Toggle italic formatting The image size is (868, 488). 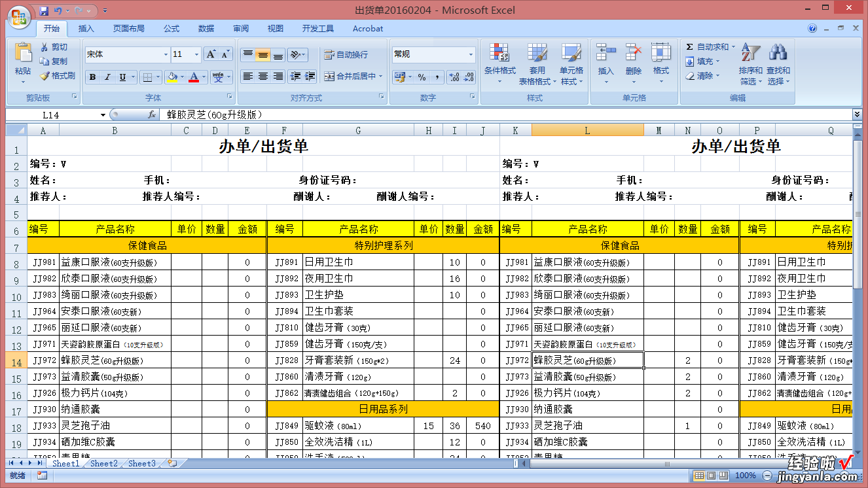tap(107, 77)
